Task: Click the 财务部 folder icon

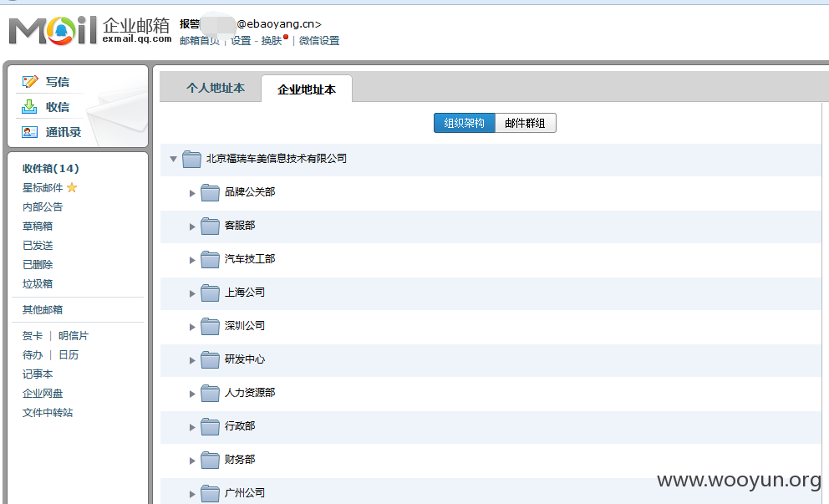Action: tap(210, 460)
